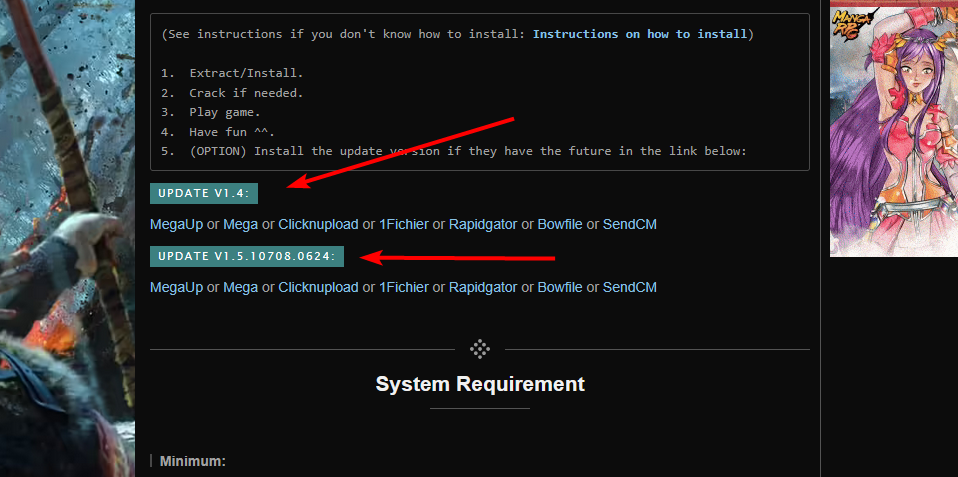This screenshot has height=477, width=958.
Task: Choose Rapidgator link under UPDATE V1.4
Action: pyautogui.click(x=483, y=224)
